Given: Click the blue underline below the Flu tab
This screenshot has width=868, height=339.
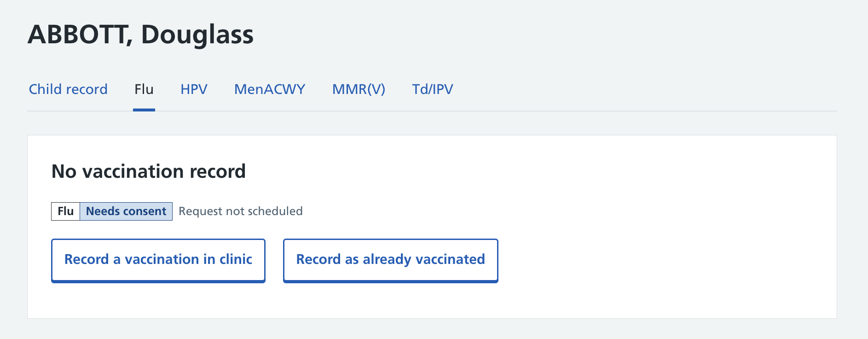Looking at the screenshot, I should 144,109.
